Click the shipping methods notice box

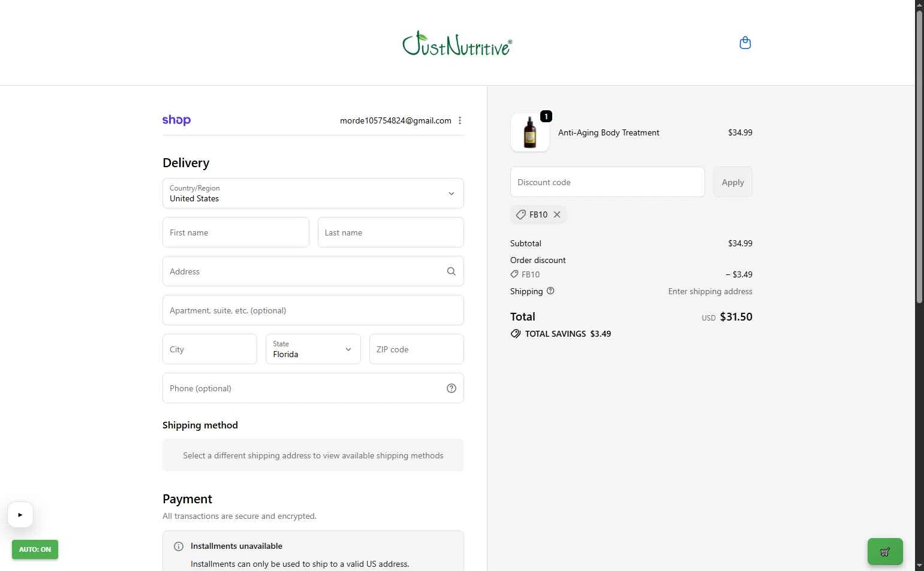313,455
